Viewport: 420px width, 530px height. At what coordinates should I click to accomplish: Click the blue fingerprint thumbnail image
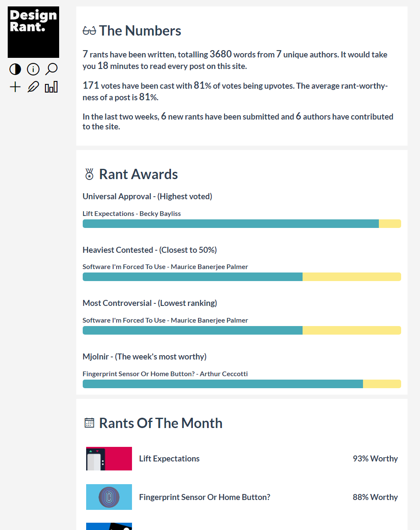(109, 497)
